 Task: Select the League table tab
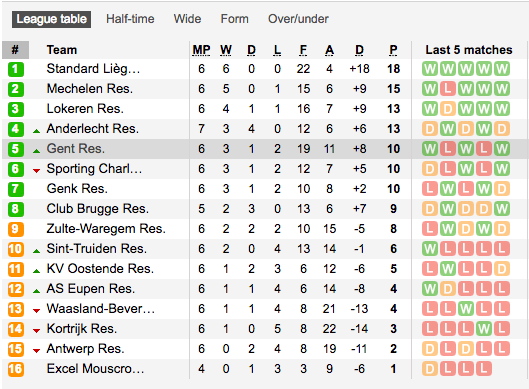point(52,19)
